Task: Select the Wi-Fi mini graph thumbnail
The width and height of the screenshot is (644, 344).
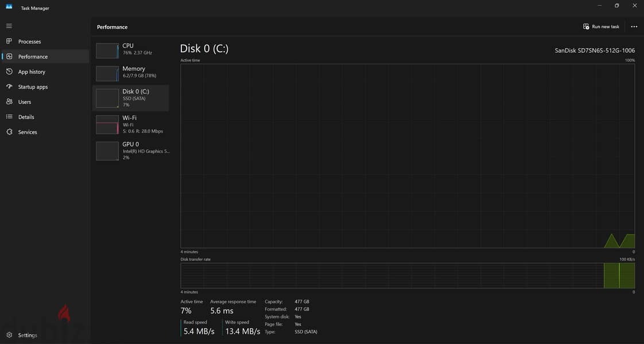Action: [107, 124]
